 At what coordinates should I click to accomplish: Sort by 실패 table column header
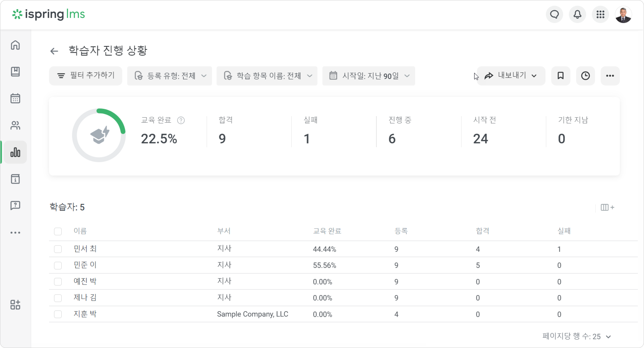click(564, 231)
